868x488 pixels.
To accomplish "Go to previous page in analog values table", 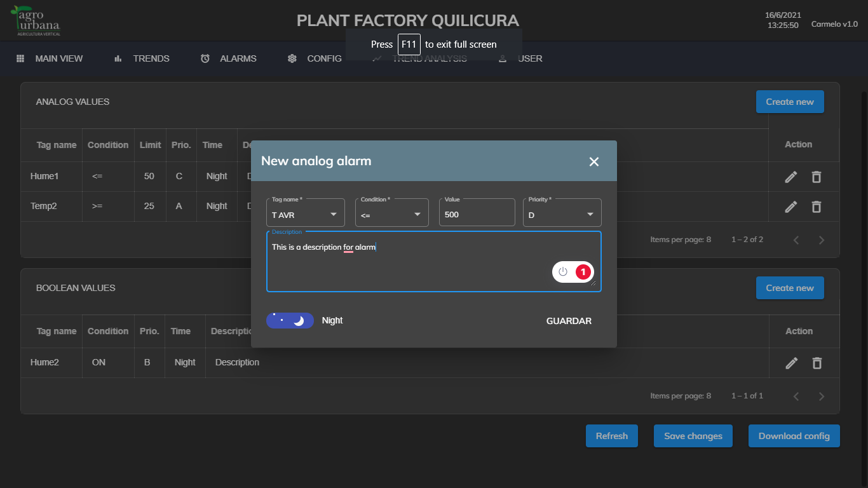I will (x=796, y=240).
